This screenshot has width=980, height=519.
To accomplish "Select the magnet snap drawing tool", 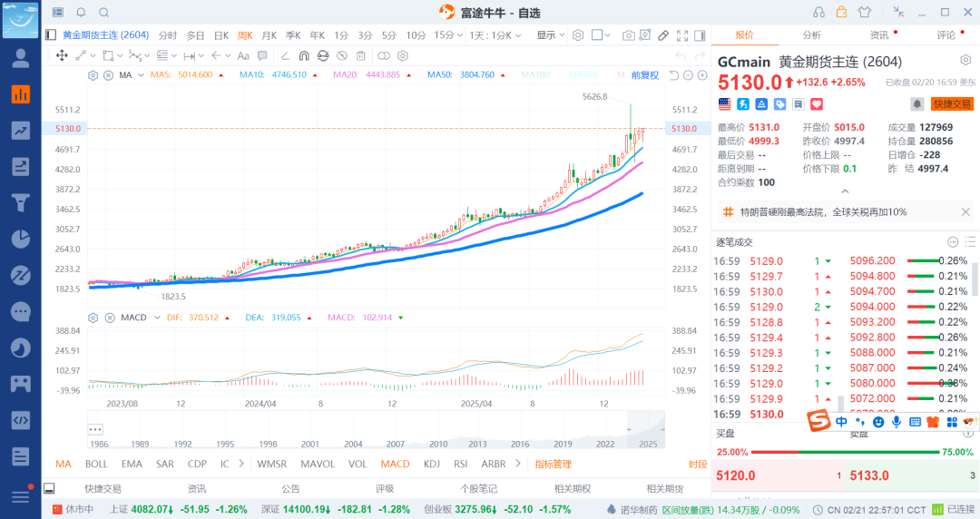I will pyautogui.click(x=303, y=55).
